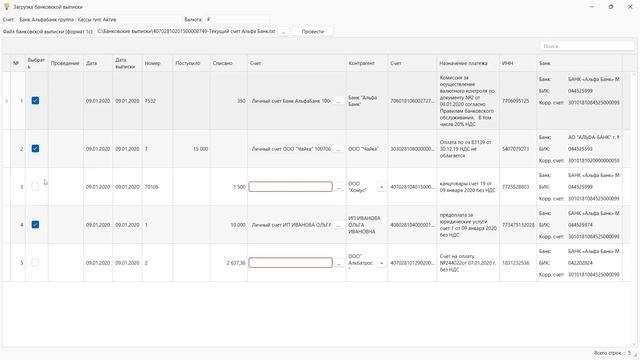Image resolution: width=640 pixels, height=360 pixels.
Task: Uncheck the checkbox in row 4
Action: click(36, 224)
